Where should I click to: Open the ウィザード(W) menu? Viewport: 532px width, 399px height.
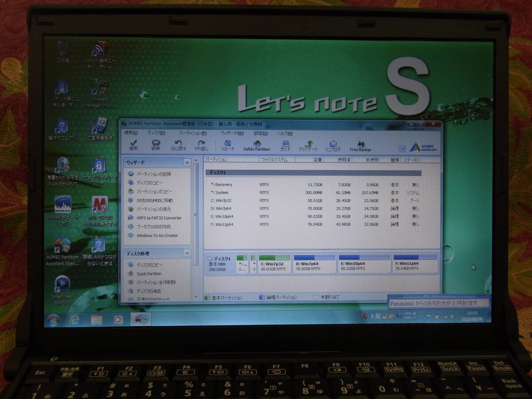232,133
